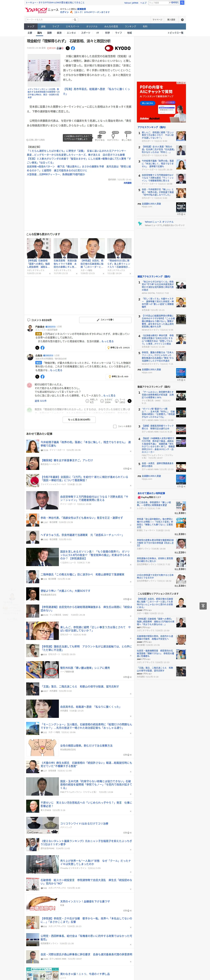This screenshot has width=210, height=980.
Task: Select the ランキング tab
Action: pyautogui.click(x=130, y=27)
